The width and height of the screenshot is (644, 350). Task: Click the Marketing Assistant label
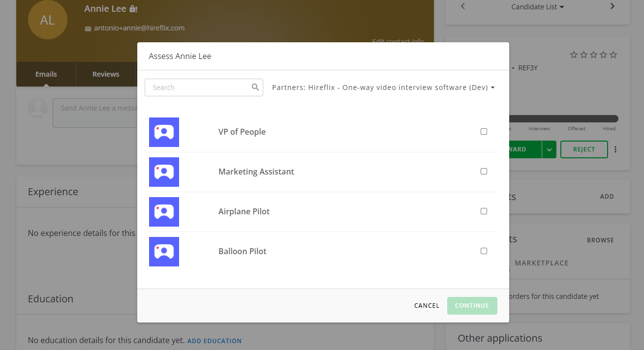click(256, 172)
